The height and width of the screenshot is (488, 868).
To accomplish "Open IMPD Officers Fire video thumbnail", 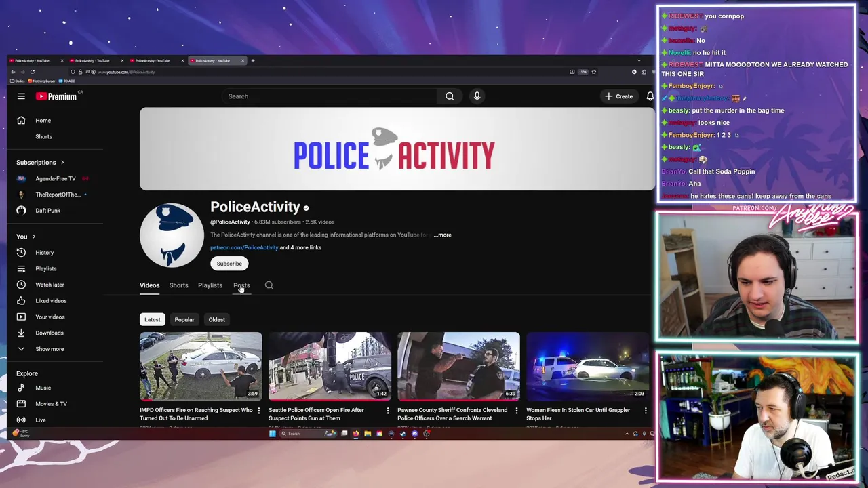I will click(201, 366).
